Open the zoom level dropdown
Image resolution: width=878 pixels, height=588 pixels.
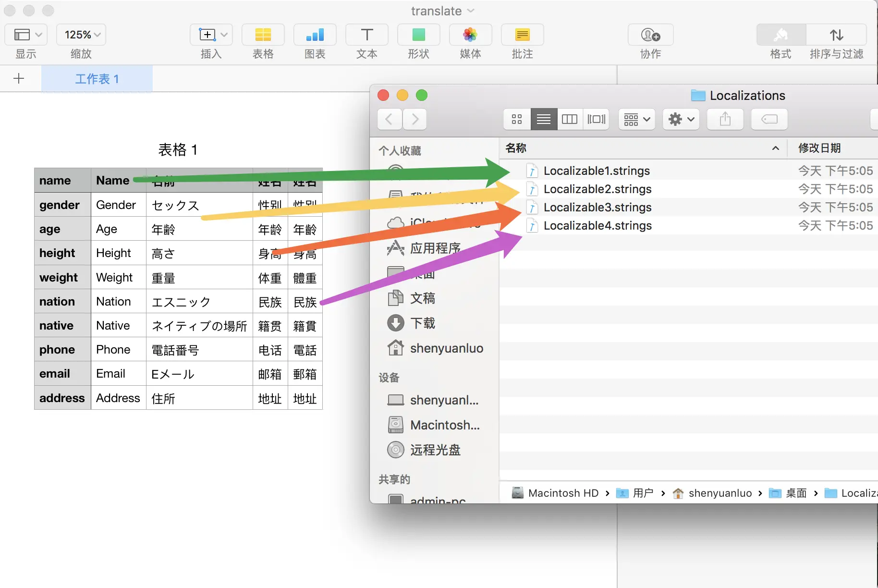click(x=80, y=34)
